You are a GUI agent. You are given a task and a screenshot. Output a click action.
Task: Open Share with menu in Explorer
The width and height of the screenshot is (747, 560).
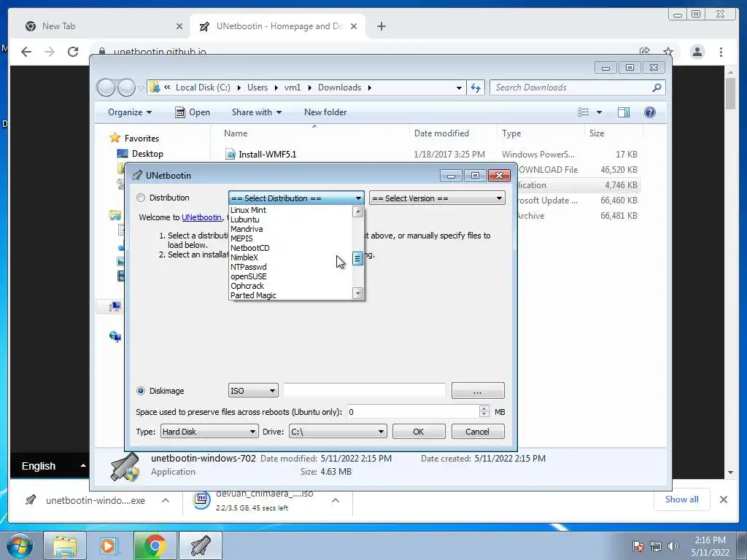point(256,112)
